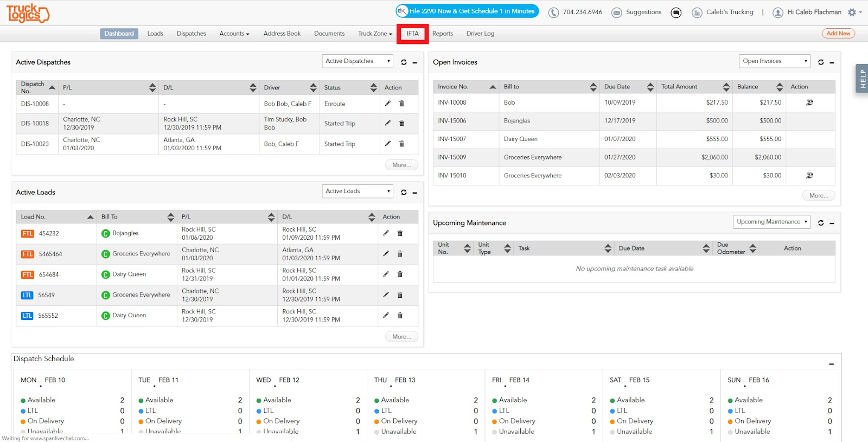Edit dispatch DIS-10008 with pencil icon

click(388, 103)
